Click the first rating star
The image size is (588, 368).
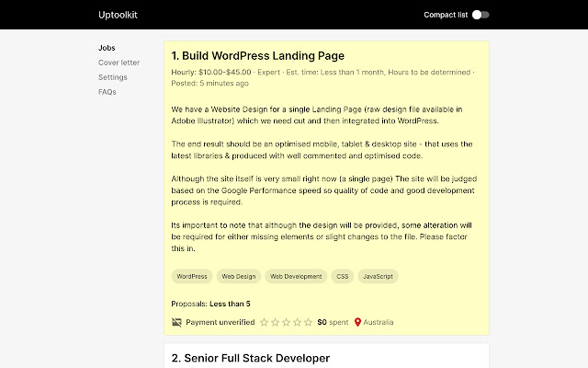(264, 322)
